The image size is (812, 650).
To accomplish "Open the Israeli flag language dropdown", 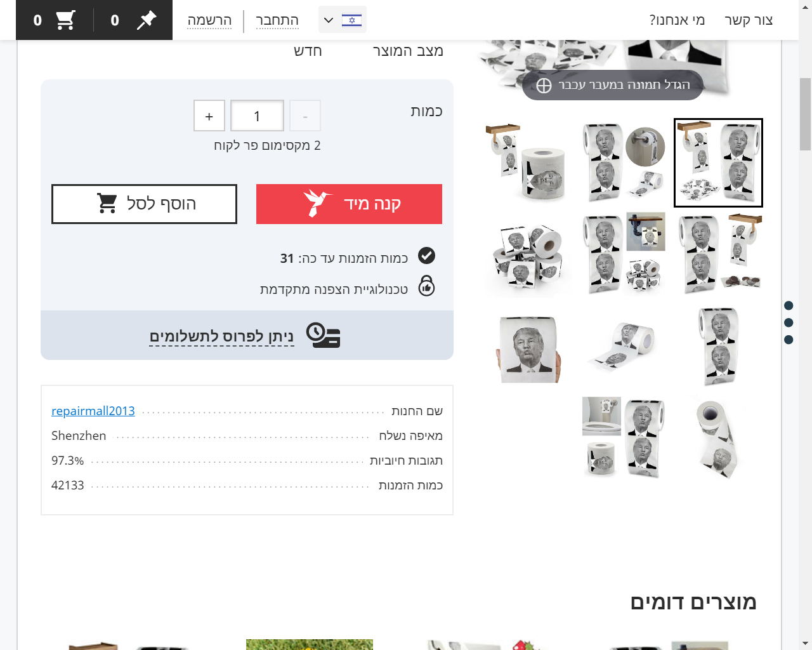I will click(x=343, y=20).
